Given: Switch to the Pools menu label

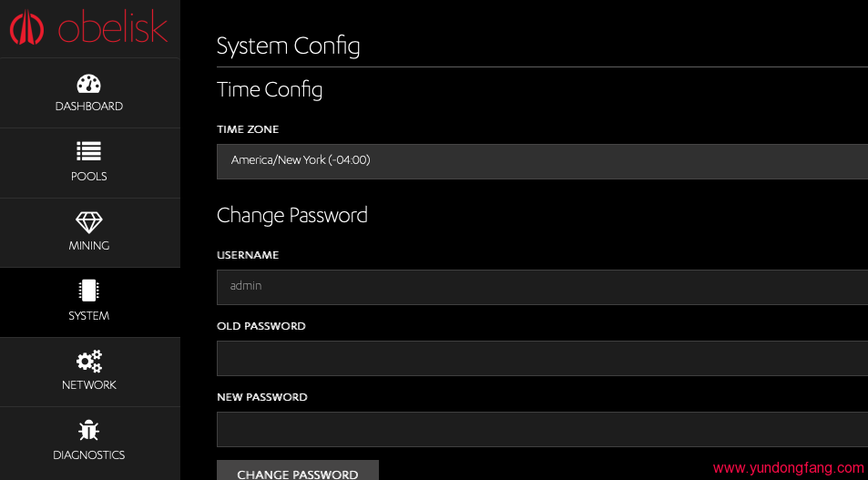Looking at the screenshot, I should click(x=89, y=177).
